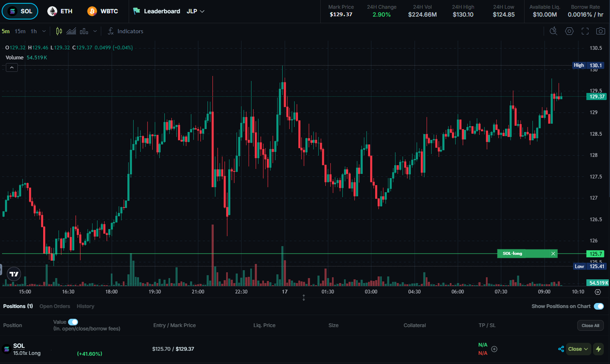Click the Collateral column header
This screenshot has height=364, width=610.
(415, 325)
